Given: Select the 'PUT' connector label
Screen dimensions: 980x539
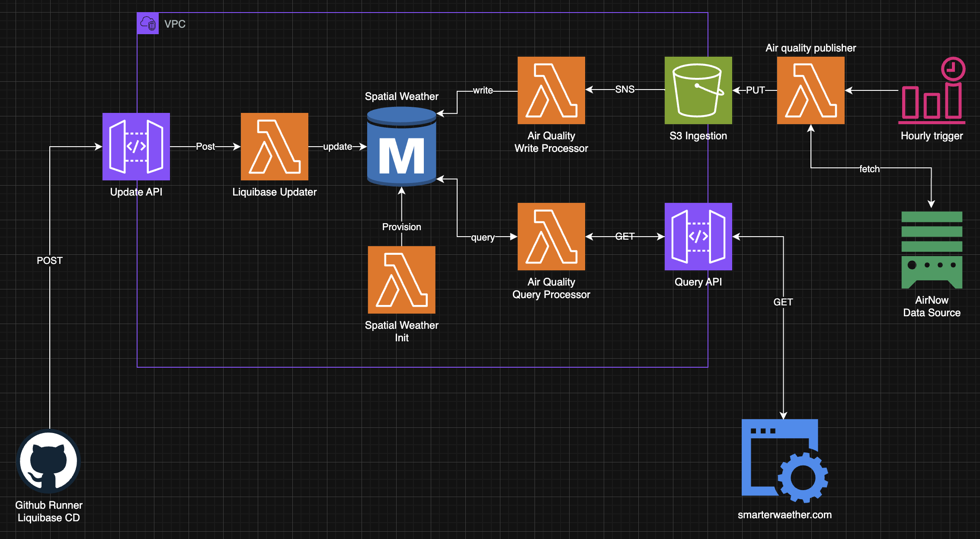Looking at the screenshot, I should tap(756, 90).
